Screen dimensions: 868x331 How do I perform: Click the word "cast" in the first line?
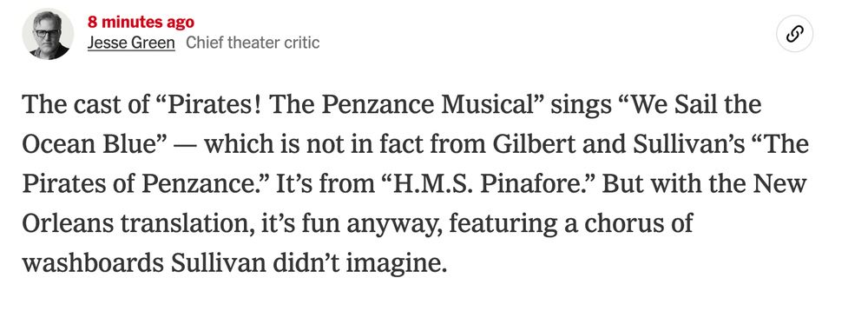coord(91,105)
